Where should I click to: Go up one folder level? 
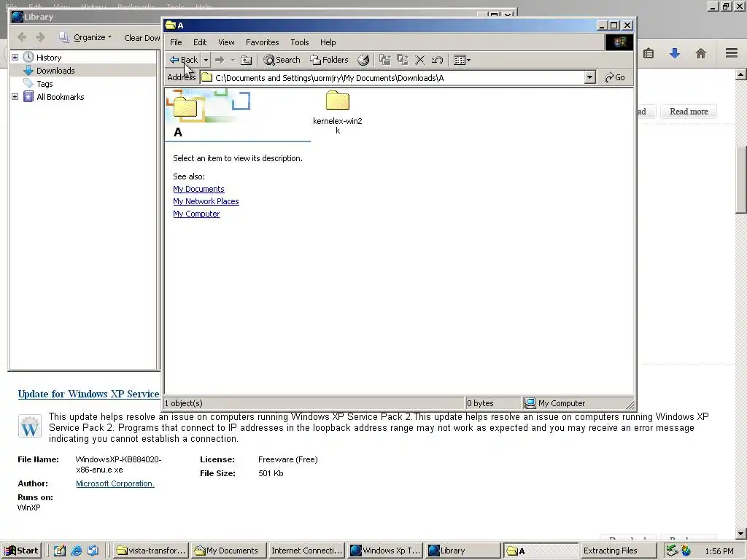click(247, 60)
